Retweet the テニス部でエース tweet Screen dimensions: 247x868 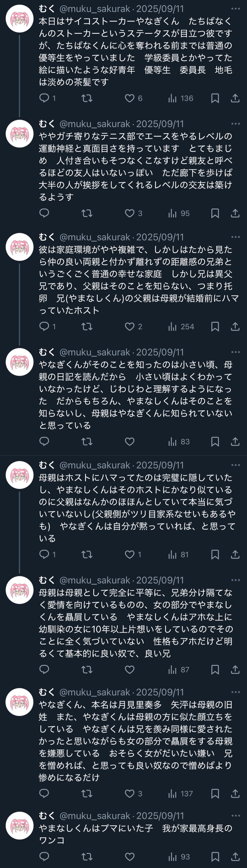click(x=87, y=213)
